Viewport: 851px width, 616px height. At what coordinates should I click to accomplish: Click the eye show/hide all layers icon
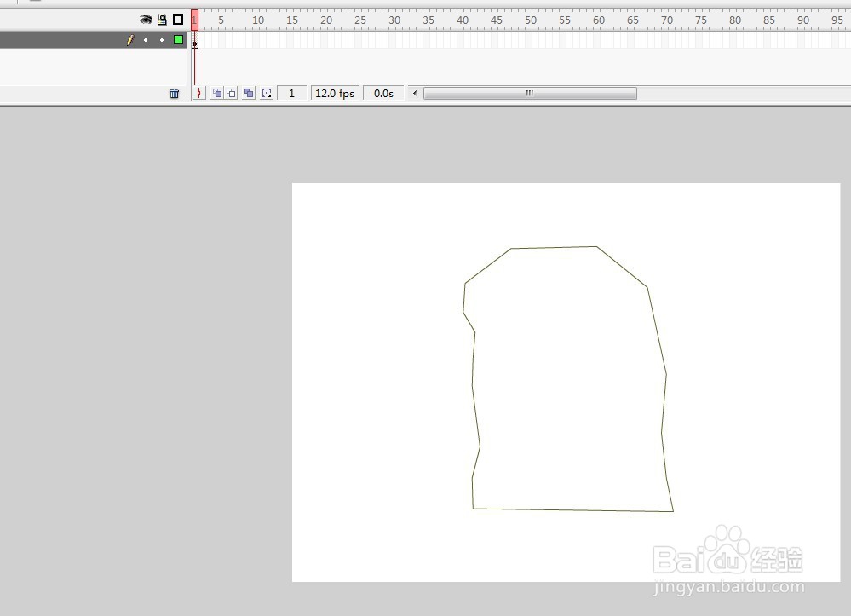click(x=146, y=20)
